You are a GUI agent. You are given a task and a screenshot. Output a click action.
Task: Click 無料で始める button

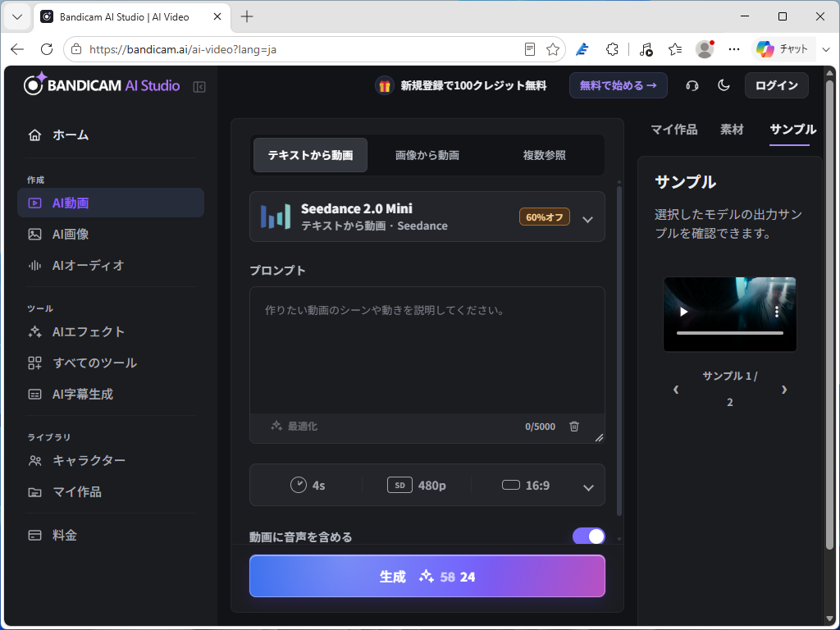click(619, 85)
